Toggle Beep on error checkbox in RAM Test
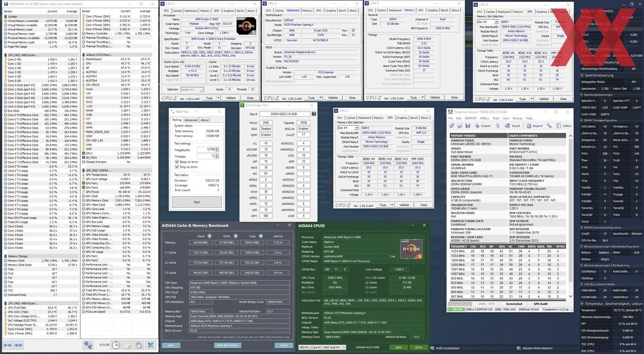644x354 pixels. 177,162
